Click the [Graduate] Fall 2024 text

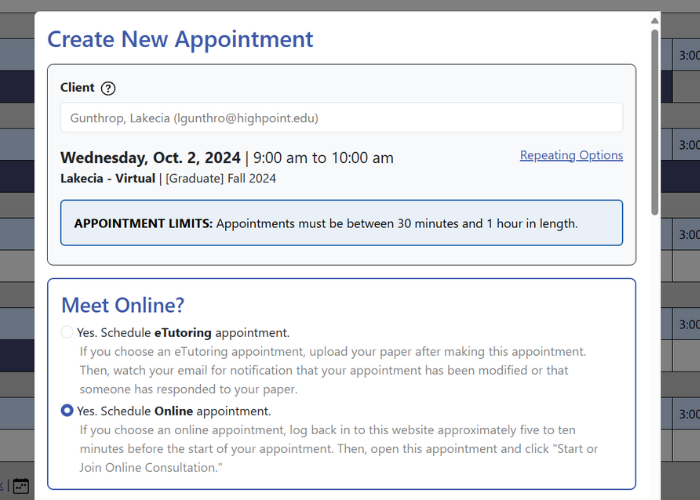[221, 179]
